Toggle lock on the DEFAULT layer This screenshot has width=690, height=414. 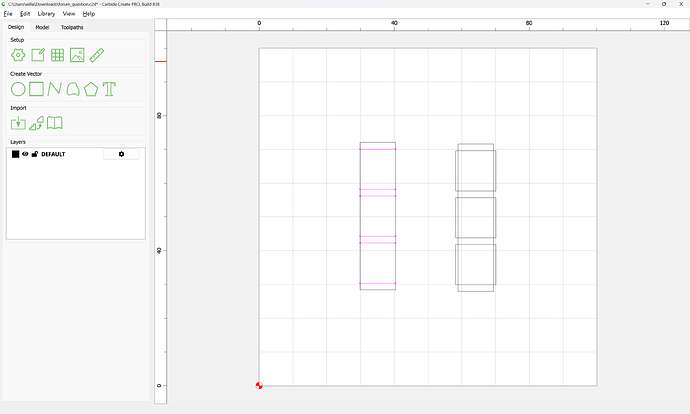pyautogui.click(x=35, y=154)
